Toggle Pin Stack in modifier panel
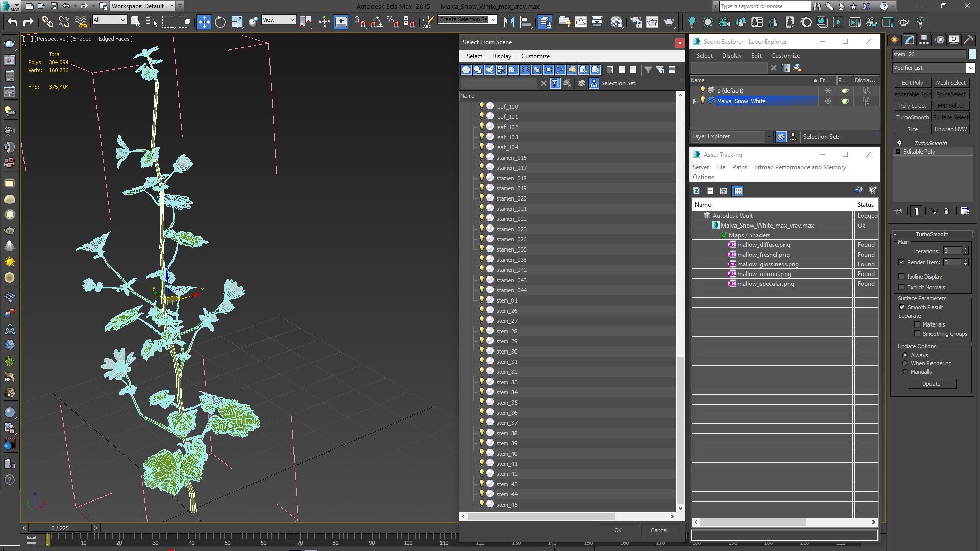The height and width of the screenshot is (551, 980). [x=899, y=211]
